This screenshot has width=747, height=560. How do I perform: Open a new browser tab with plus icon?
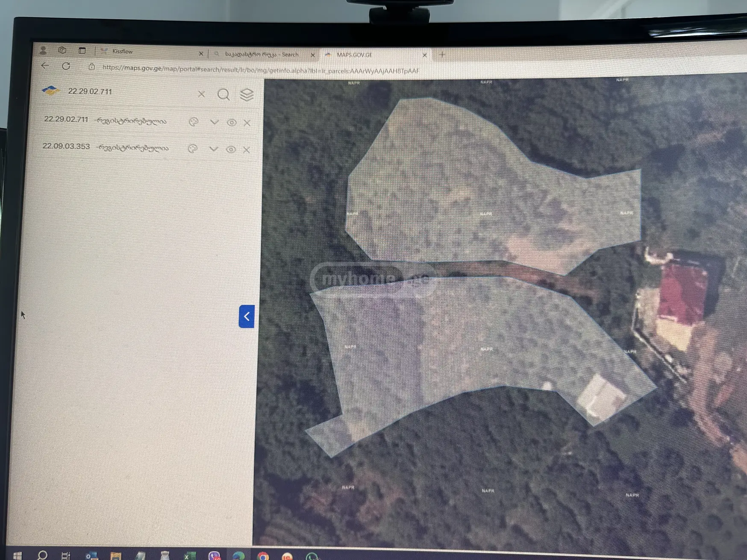pos(442,55)
